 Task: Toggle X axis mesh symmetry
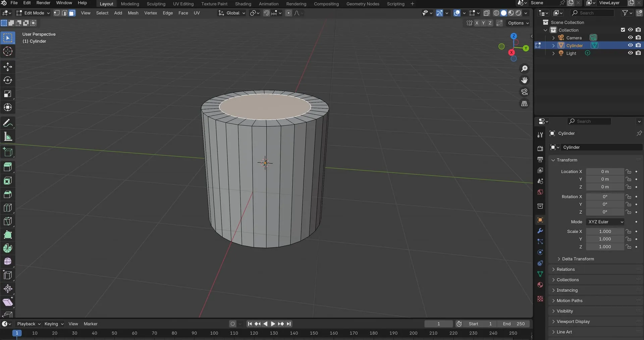(x=477, y=23)
